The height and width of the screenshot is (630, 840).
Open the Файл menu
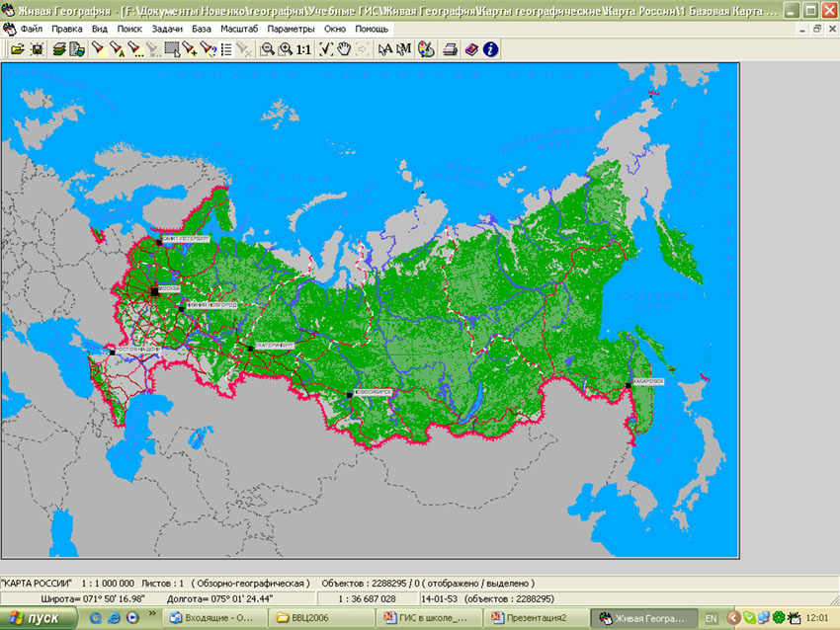(x=31, y=29)
